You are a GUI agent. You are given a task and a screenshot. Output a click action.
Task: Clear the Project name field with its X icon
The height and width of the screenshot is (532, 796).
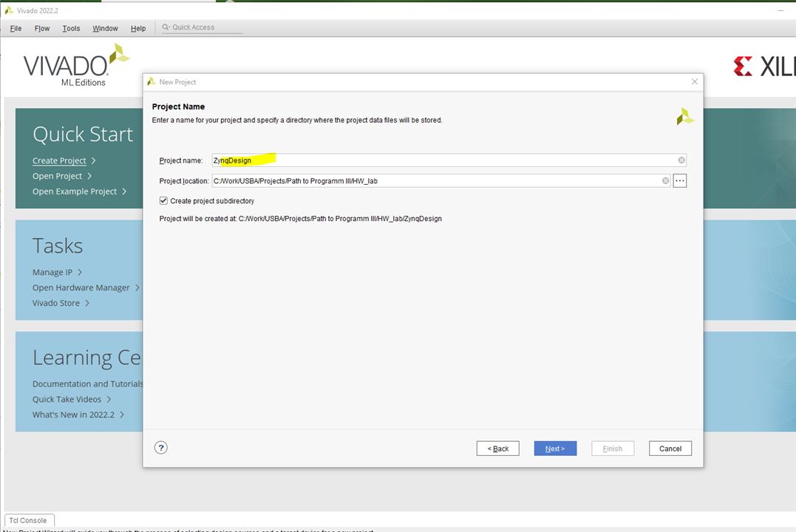pyautogui.click(x=681, y=160)
